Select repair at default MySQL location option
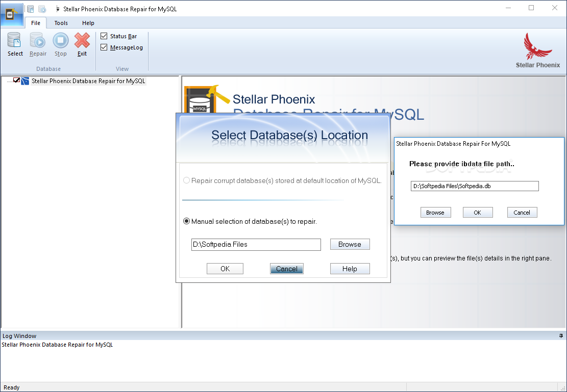 click(x=186, y=180)
